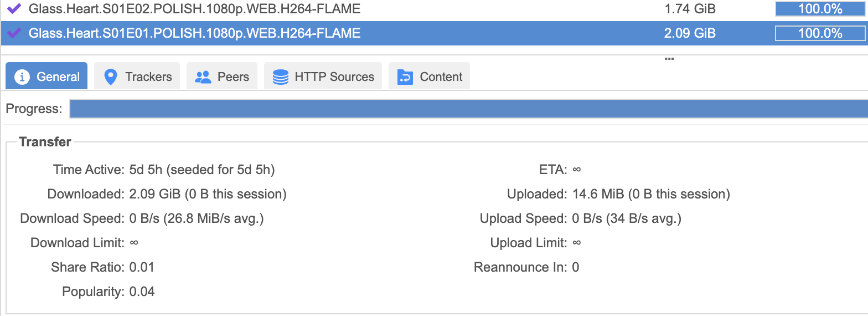Click the Progress bar in General panel
The height and width of the screenshot is (316, 868).
(x=468, y=109)
